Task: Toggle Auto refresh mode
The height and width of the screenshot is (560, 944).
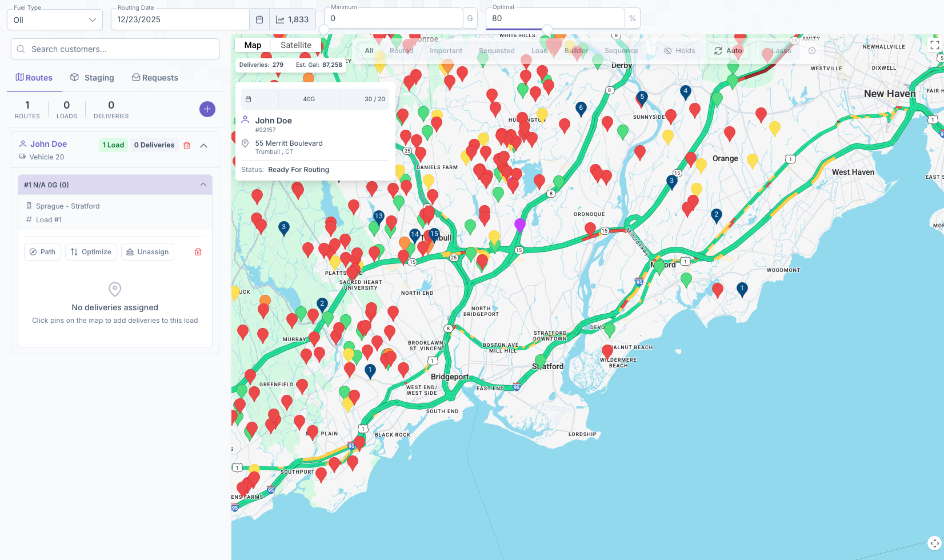Action: pyautogui.click(x=728, y=51)
